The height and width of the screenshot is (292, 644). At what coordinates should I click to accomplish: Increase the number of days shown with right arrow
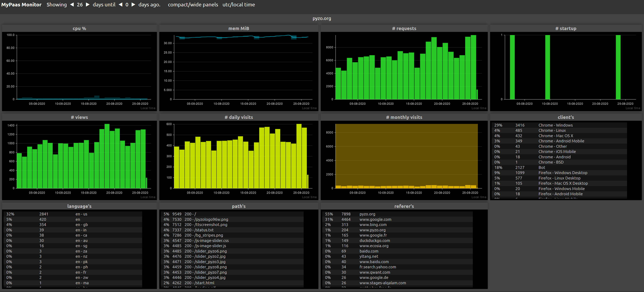[87, 5]
